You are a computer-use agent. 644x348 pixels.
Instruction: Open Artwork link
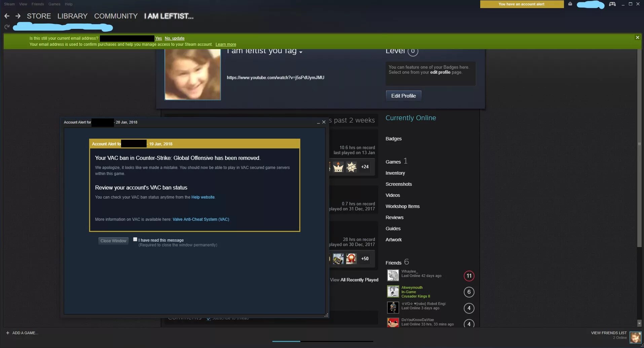[393, 240]
